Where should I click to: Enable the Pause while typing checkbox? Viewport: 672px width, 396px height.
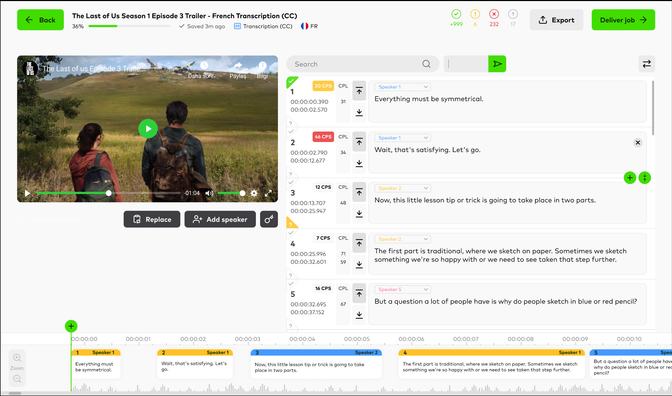coord(21,219)
